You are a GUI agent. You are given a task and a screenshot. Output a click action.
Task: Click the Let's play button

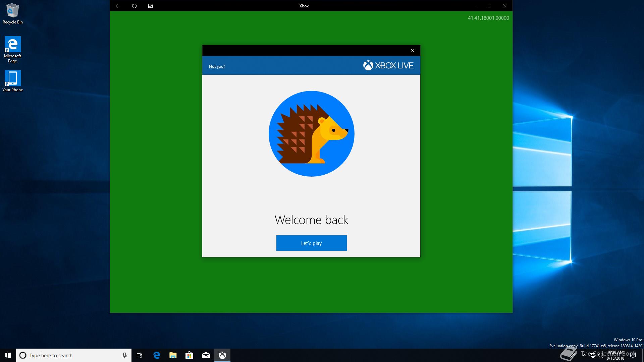(x=311, y=243)
